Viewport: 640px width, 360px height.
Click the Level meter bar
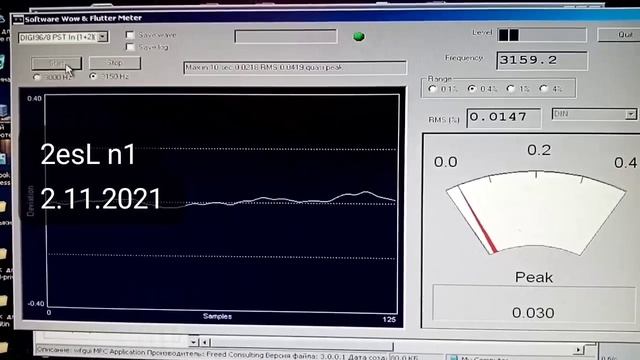point(542,35)
